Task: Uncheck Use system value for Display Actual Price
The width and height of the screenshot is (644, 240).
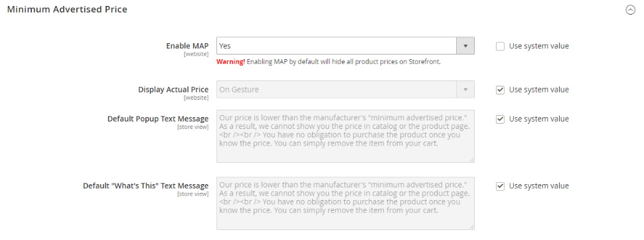Action: [500, 90]
